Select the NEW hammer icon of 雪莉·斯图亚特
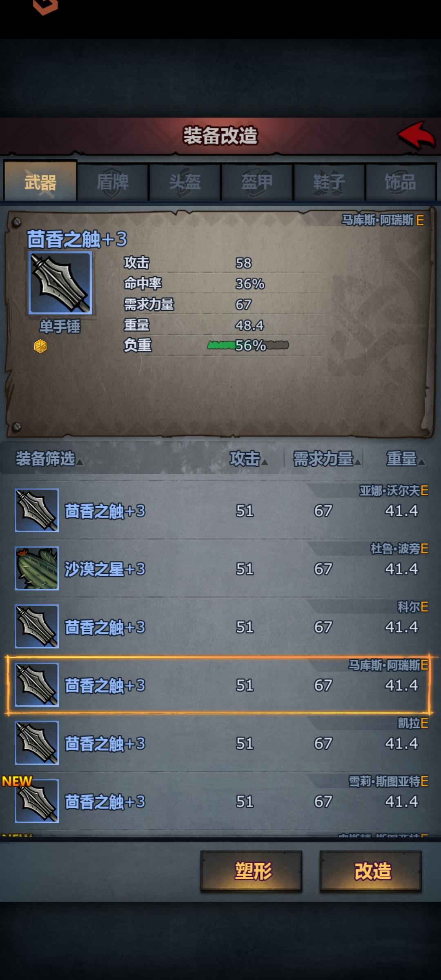441x980 pixels. (37, 801)
